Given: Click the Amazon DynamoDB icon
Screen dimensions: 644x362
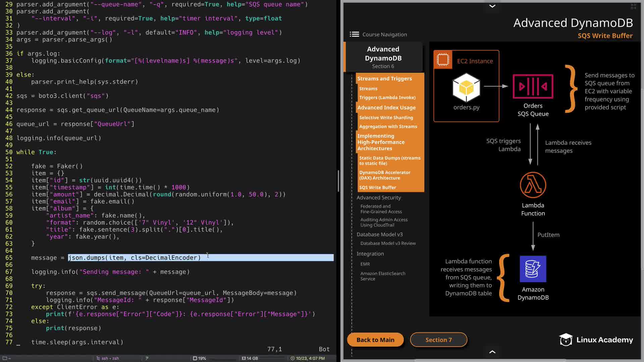Looking at the screenshot, I should click(x=533, y=269).
